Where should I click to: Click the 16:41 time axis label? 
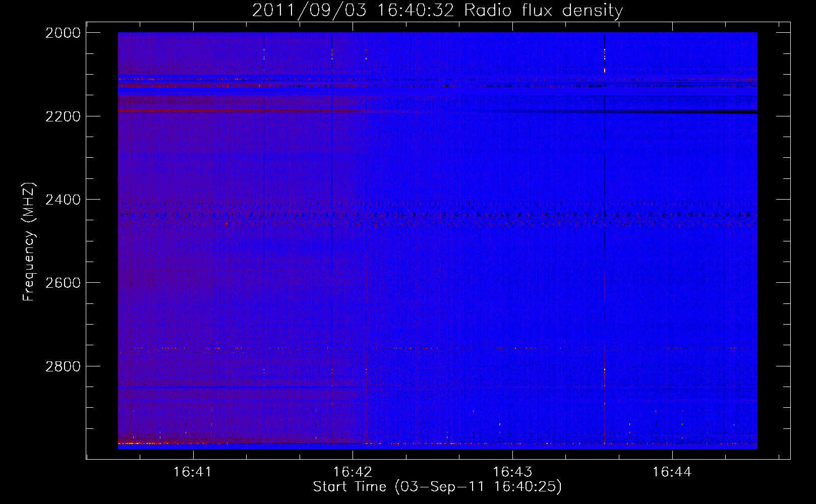pos(193,472)
